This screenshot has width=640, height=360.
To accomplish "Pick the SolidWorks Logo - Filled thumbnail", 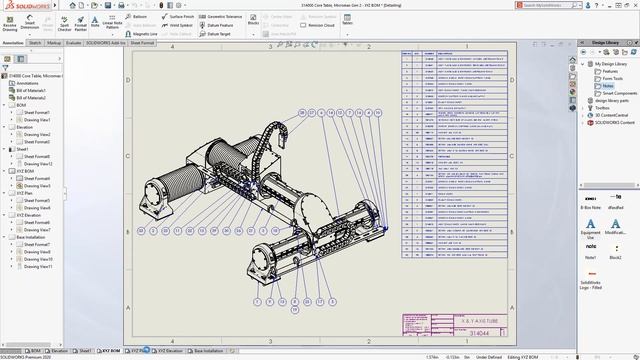I will tap(591, 279).
